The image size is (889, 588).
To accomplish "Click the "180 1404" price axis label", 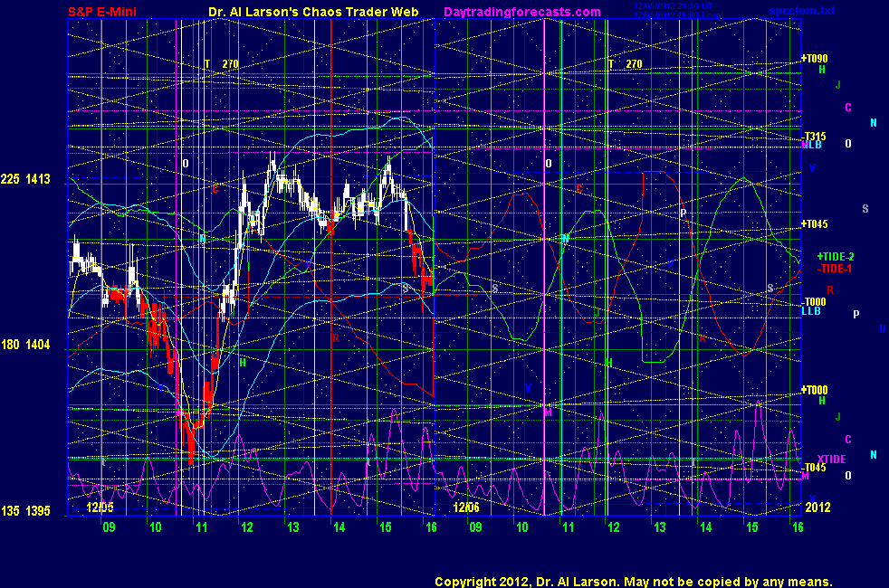I will click(x=25, y=345).
